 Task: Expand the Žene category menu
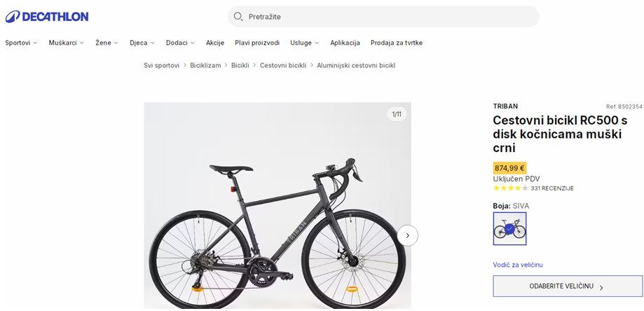tap(107, 43)
